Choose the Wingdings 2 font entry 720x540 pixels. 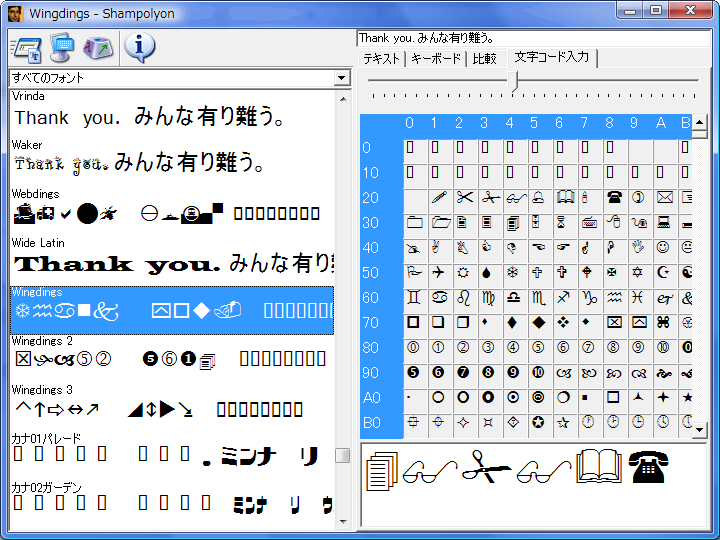pyautogui.click(x=172, y=359)
